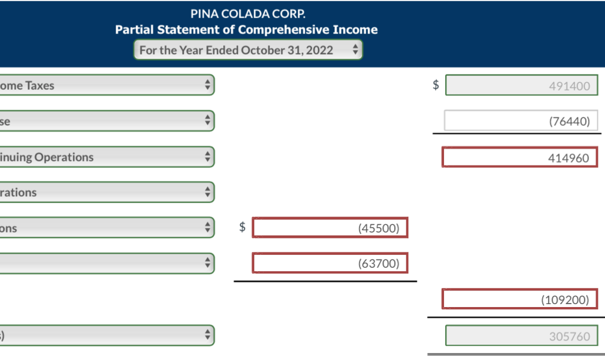Screen dimensions: 605x364
Task: Select the (63700) amount field
Action: [330, 263]
